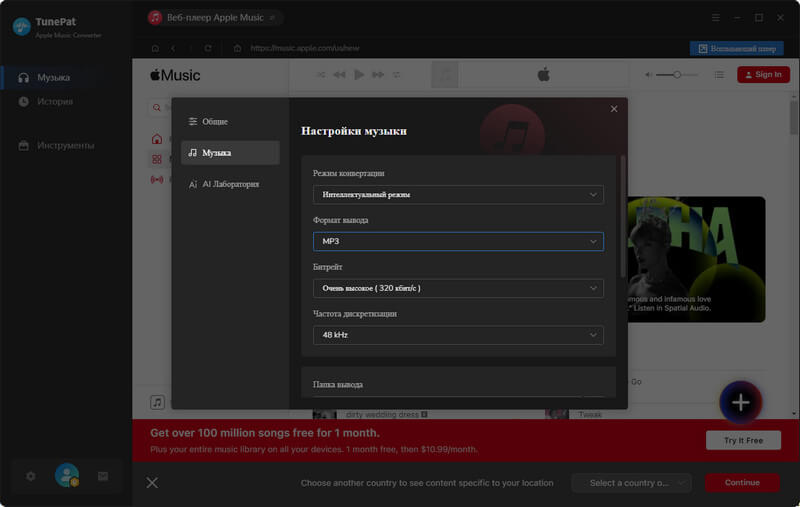Open settings gear at bottom left
Viewport: 800px width, 507px height.
tap(31, 476)
